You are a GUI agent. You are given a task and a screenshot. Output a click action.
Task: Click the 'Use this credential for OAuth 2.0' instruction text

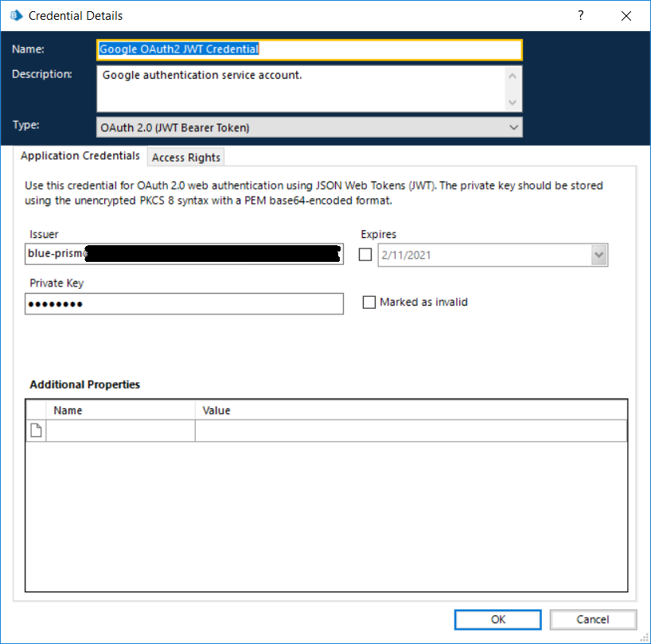[314, 193]
